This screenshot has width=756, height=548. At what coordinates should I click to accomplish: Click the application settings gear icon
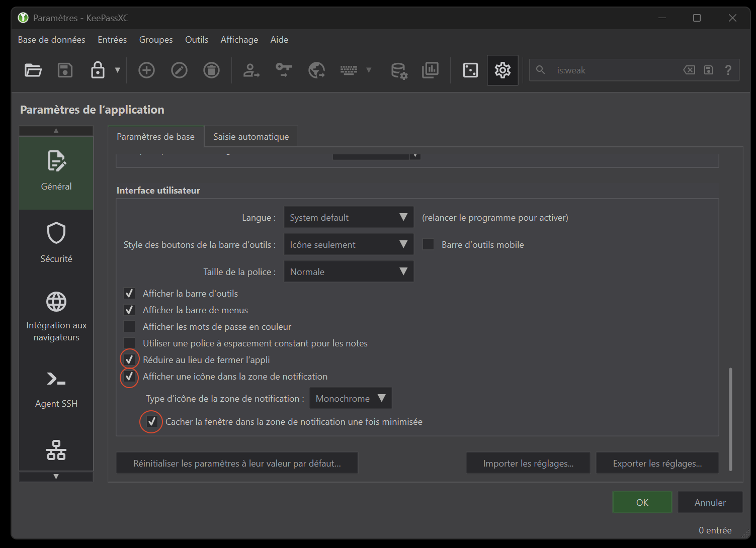502,70
